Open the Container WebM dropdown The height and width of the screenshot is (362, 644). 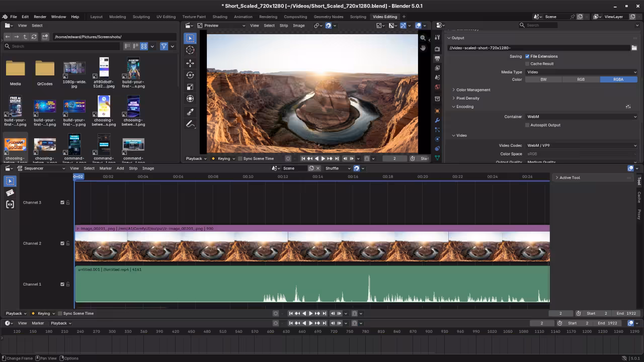point(581,117)
